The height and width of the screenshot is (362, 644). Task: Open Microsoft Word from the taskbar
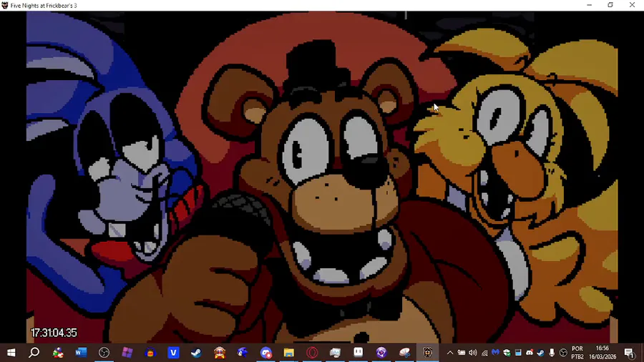[81, 353]
